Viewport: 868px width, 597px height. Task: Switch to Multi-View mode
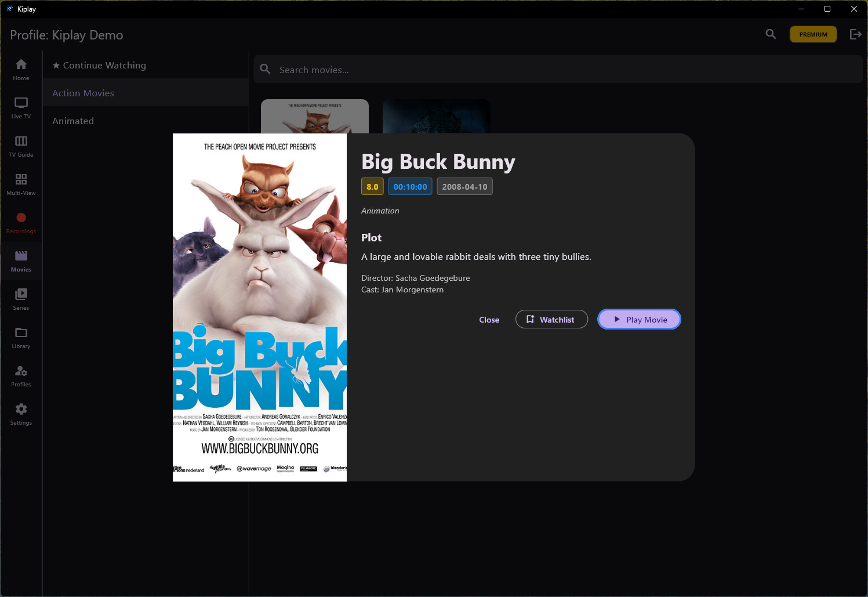[21, 183]
